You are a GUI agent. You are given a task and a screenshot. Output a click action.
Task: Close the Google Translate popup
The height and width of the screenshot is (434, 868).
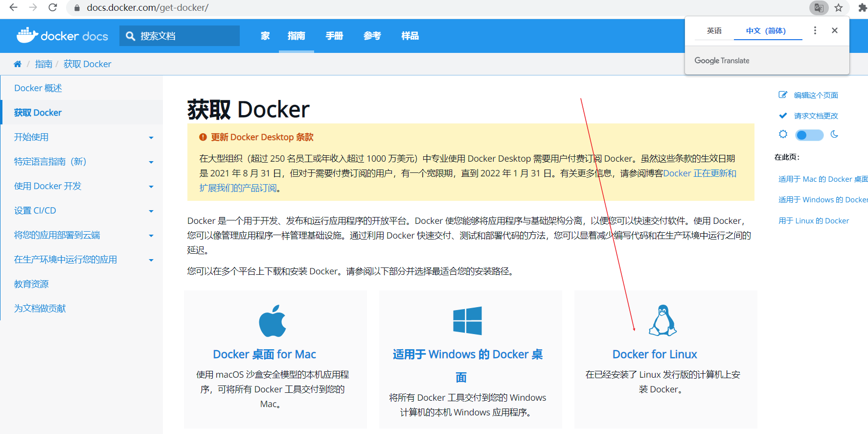[x=835, y=30]
